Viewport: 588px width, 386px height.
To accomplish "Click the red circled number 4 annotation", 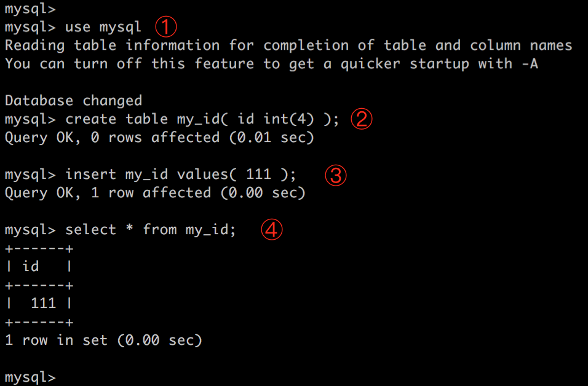I will pyautogui.click(x=271, y=230).
